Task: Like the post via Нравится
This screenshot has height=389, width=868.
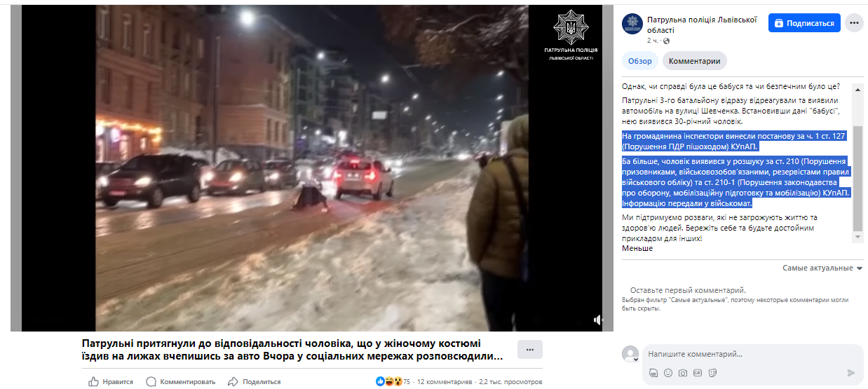Action: pos(111,381)
